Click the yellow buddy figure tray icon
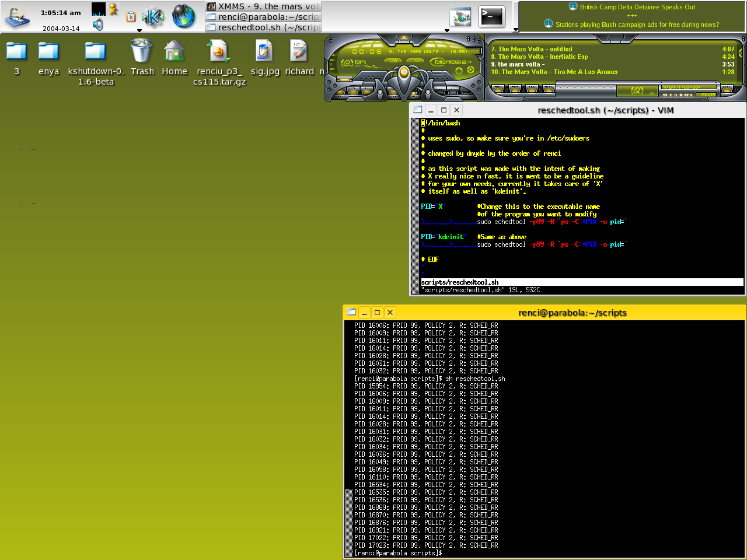The height and width of the screenshot is (560, 747). pyautogui.click(x=113, y=9)
